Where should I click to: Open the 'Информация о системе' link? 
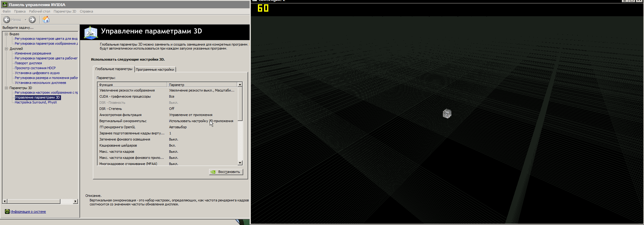click(x=28, y=212)
